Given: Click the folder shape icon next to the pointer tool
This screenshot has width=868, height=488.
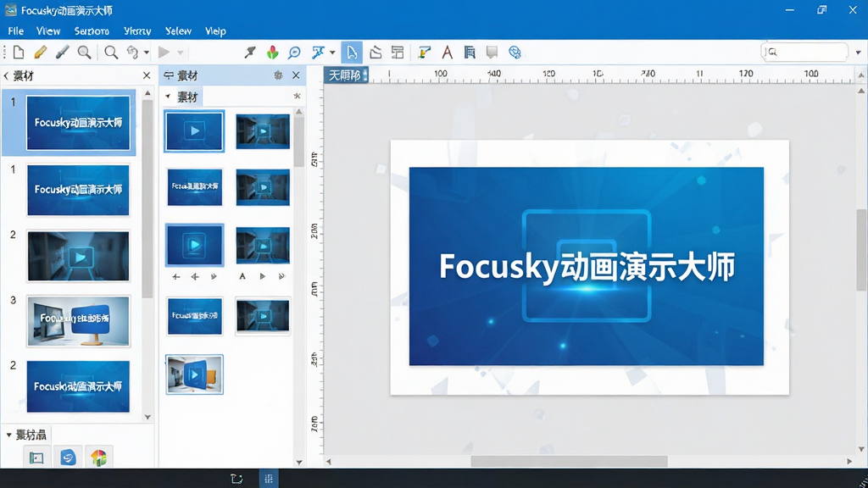Looking at the screenshot, I should [376, 52].
